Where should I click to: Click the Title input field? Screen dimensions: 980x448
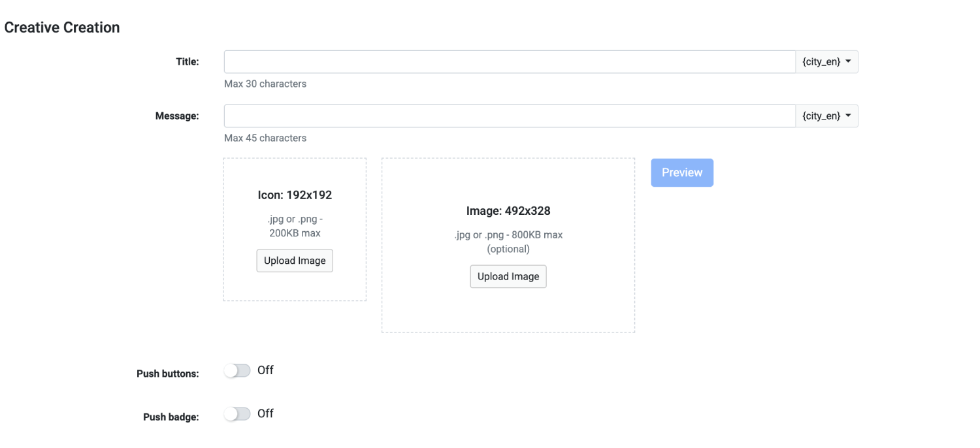pyautogui.click(x=510, y=62)
